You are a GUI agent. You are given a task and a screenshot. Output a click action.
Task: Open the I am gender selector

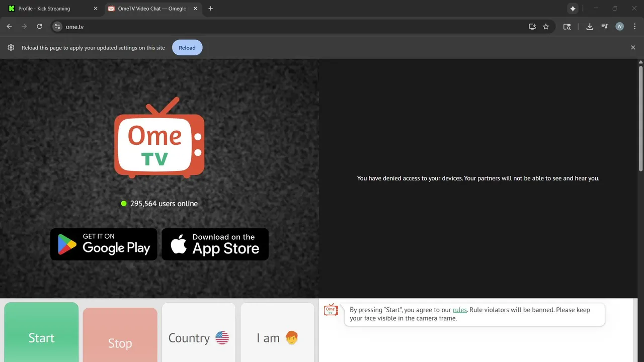[x=277, y=332]
